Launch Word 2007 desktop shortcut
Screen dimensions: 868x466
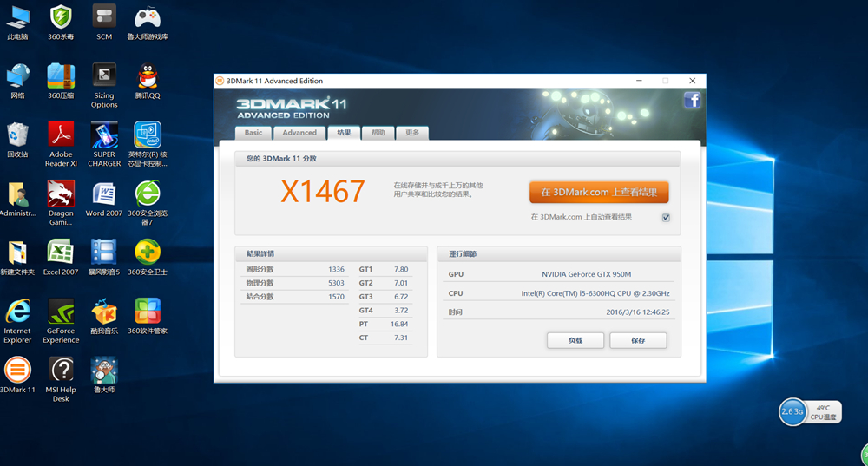coord(104,194)
